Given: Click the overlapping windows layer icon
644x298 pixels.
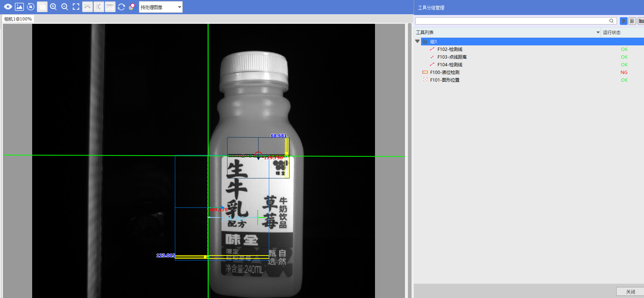Looking at the screenshot, I should [x=42, y=7].
